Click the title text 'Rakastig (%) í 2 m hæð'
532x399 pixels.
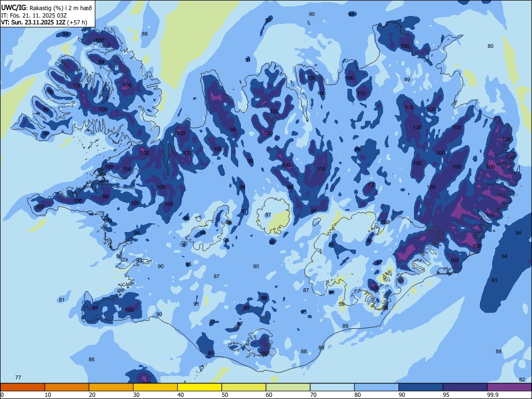click(x=61, y=8)
